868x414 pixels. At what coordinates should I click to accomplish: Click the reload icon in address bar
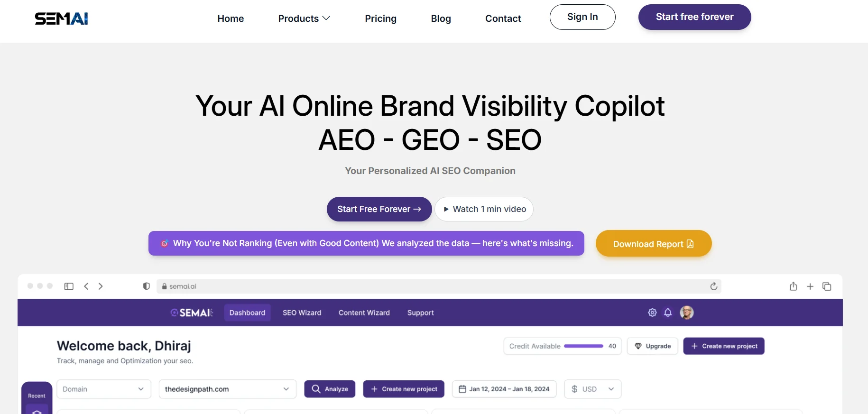(x=713, y=286)
